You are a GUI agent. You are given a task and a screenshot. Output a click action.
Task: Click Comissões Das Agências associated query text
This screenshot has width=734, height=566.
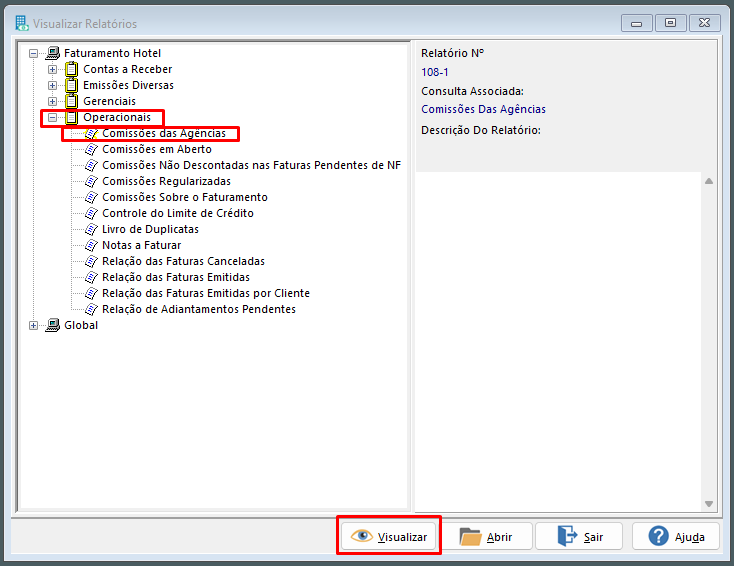tap(483, 109)
